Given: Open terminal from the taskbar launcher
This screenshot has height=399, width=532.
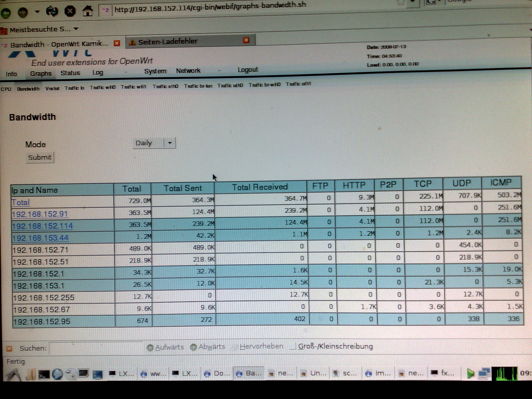Looking at the screenshot, I should [x=44, y=374].
